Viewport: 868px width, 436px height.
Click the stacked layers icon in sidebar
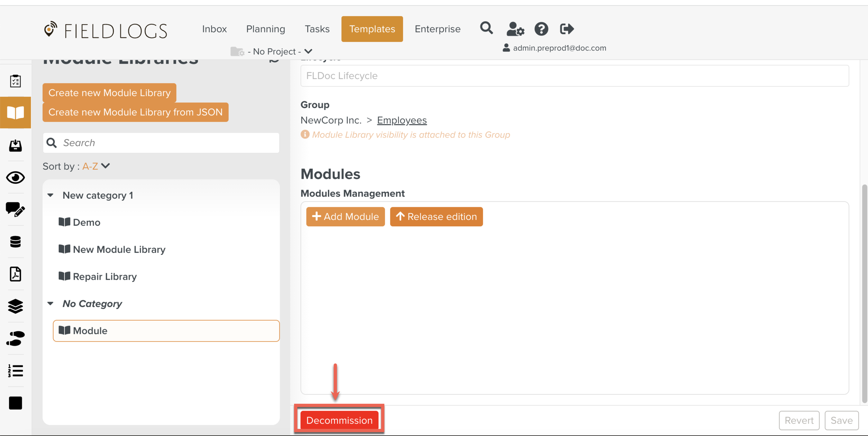15,306
